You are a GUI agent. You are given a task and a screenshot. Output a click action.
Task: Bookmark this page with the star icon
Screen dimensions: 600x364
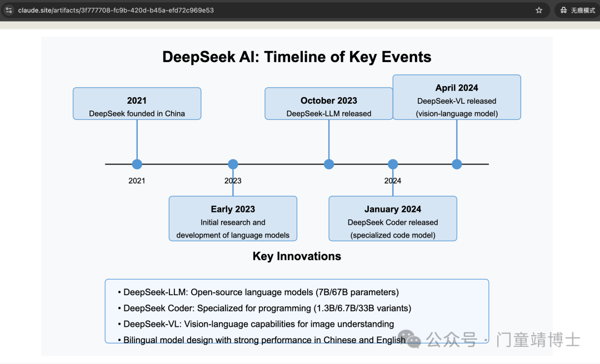pos(539,11)
